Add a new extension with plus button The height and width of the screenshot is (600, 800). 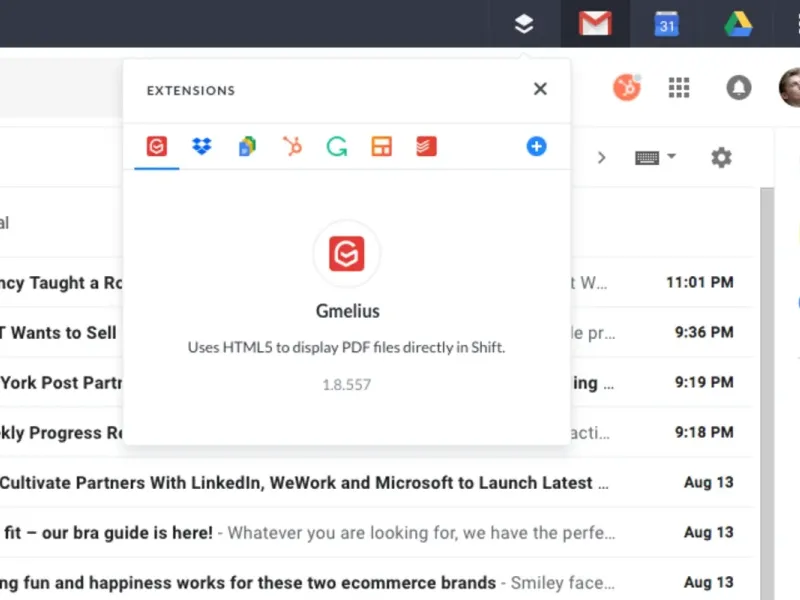tap(536, 146)
